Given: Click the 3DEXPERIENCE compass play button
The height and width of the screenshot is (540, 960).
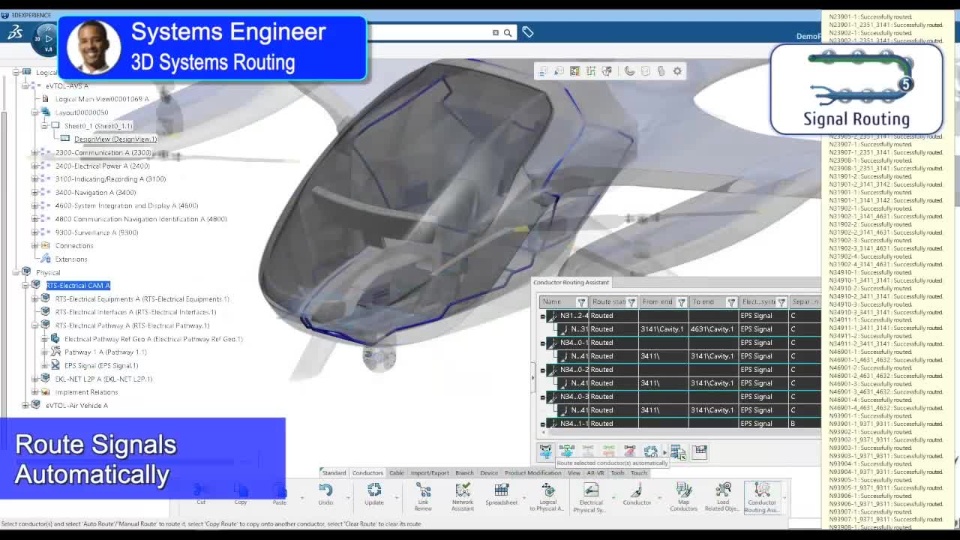Looking at the screenshot, I should (48, 39).
